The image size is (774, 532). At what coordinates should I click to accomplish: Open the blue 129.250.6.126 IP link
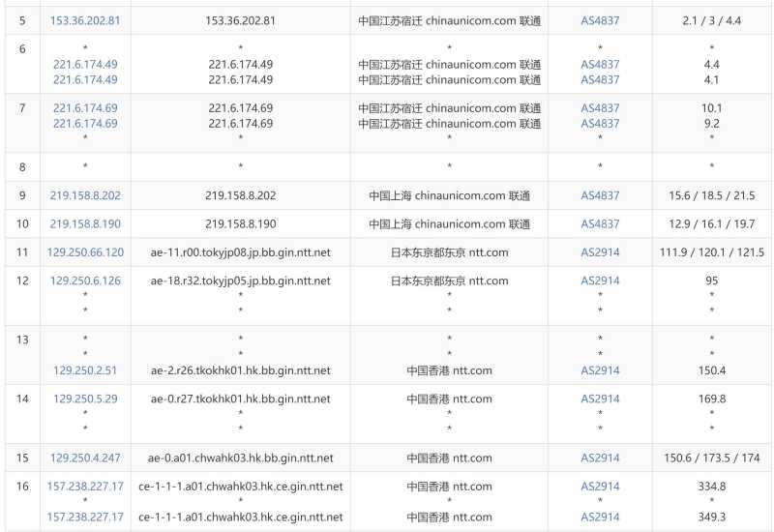coord(85,281)
